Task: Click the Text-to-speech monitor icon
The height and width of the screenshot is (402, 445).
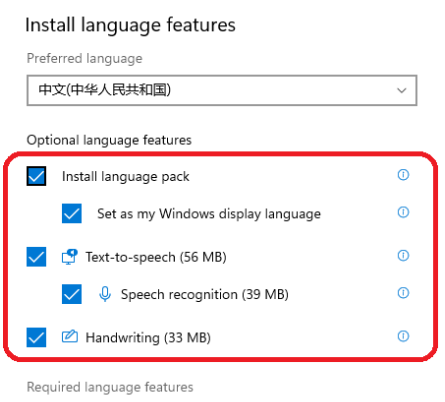Action: coord(70,257)
